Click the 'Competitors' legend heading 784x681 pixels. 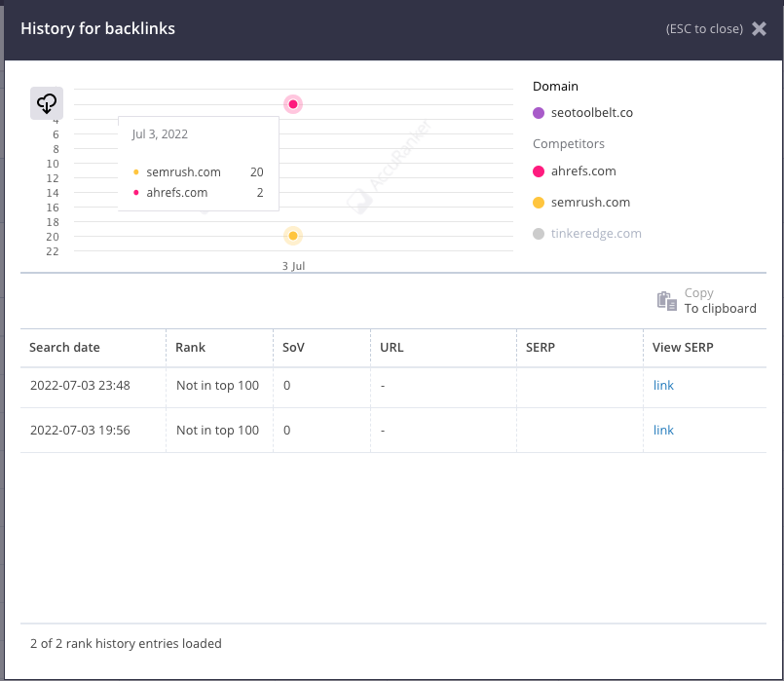pos(569,144)
